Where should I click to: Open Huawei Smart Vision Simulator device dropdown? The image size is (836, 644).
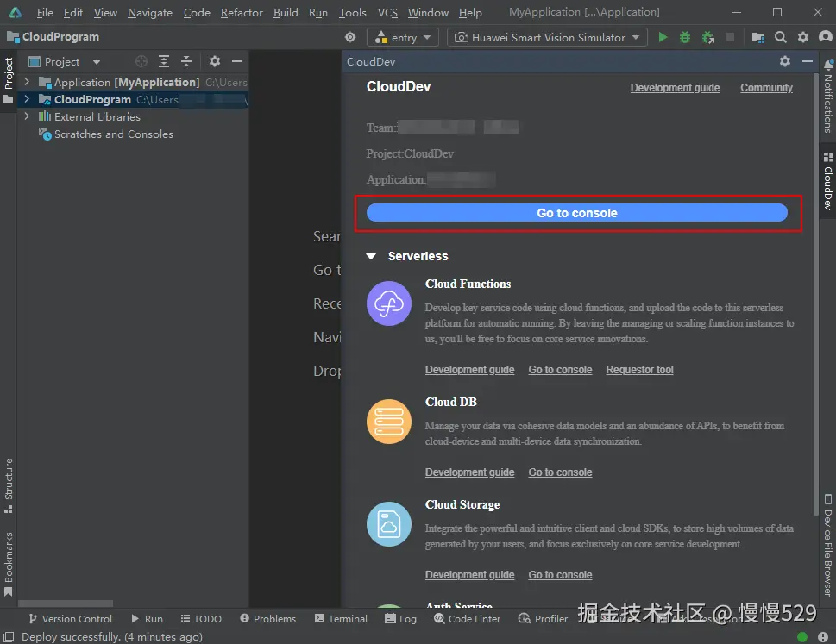pyautogui.click(x=547, y=37)
